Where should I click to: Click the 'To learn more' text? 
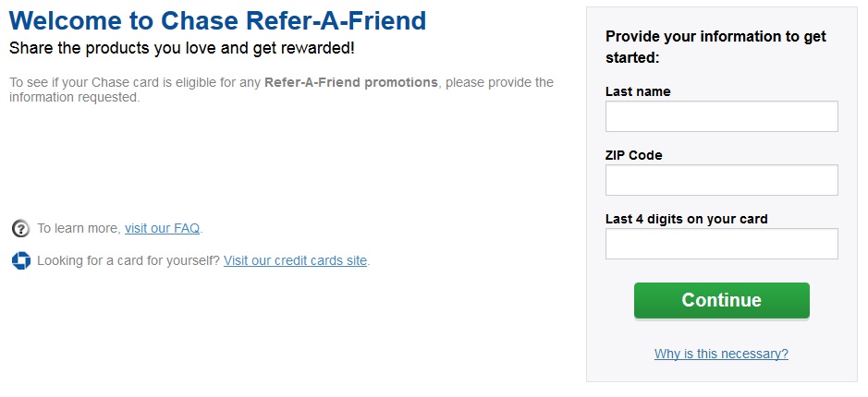tap(79, 228)
